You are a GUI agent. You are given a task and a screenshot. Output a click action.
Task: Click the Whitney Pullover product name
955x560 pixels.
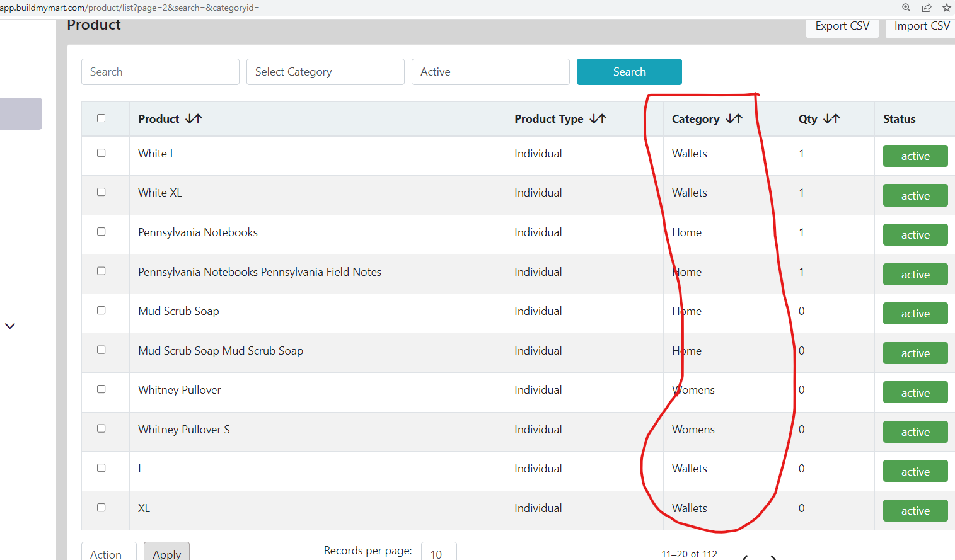(x=180, y=390)
